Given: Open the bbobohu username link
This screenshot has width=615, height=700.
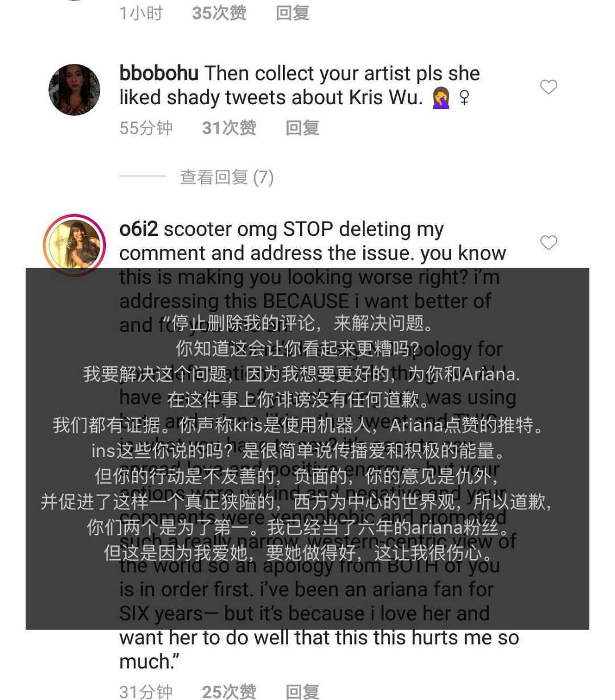Looking at the screenshot, I should 159,73.
